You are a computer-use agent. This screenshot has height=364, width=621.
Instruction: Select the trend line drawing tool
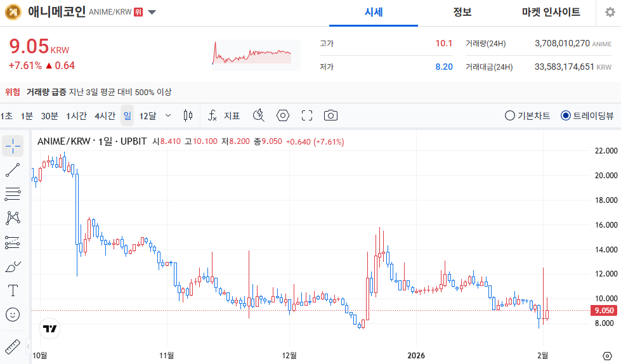[13, 170]
